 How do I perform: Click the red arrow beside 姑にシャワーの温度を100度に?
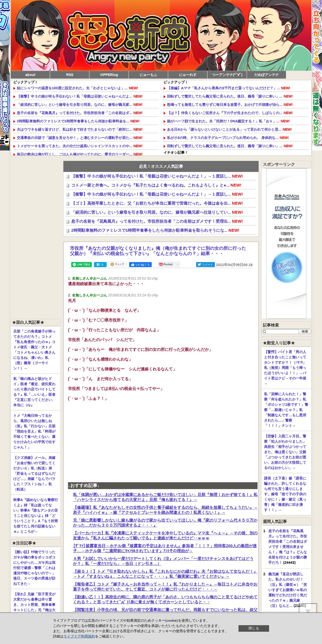pyautogui.click(x=15, y=88)
